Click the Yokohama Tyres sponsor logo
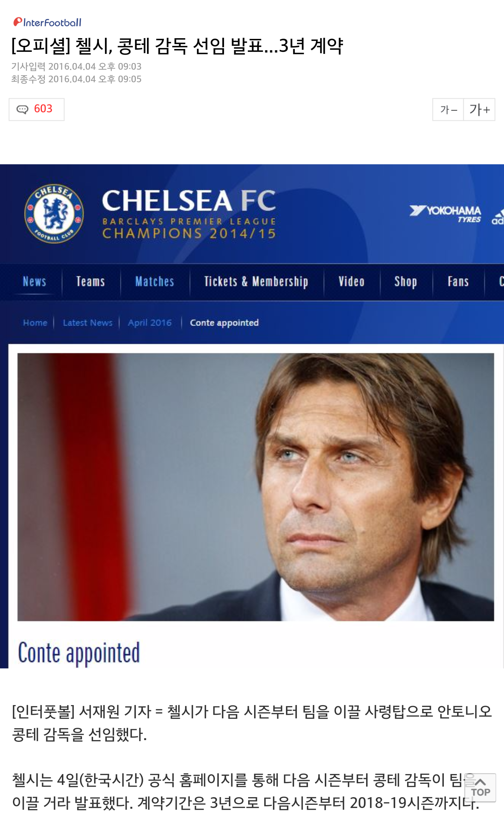 (x=446, y=214)
